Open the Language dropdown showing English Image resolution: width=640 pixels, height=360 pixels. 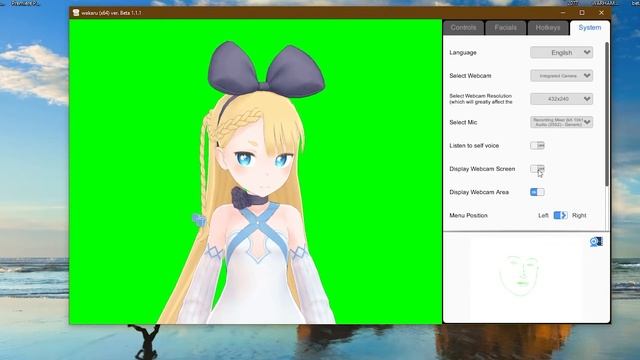(561, 52)
